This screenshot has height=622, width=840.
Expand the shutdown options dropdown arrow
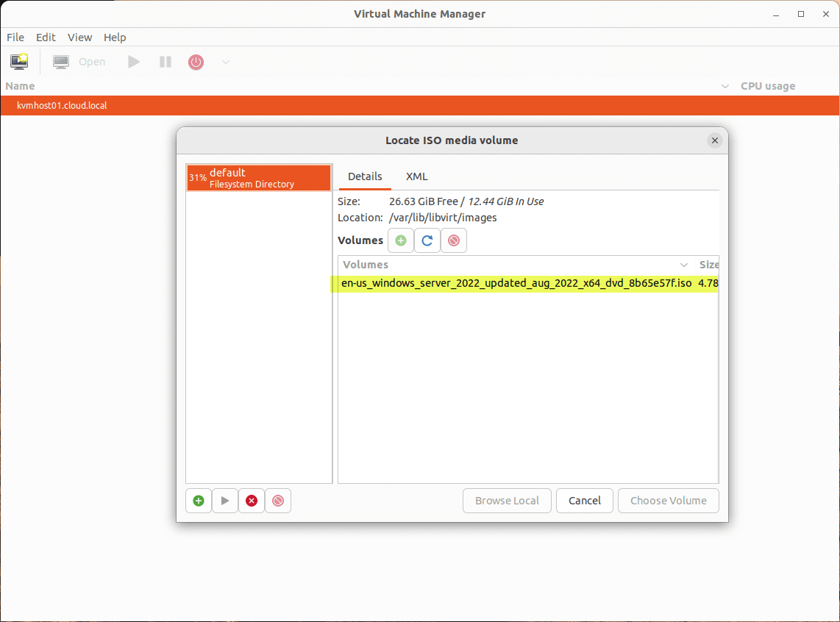(226, 62)
